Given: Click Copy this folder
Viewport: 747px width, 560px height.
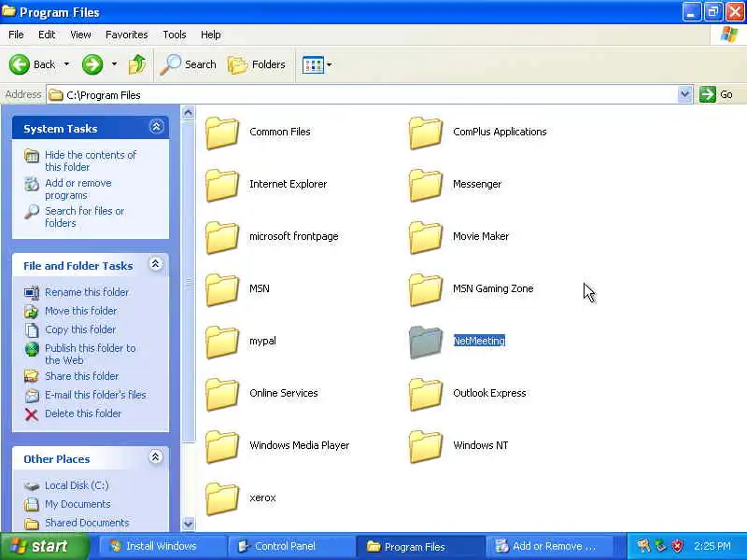Looking at the screenshot, I should (x=80, y=329).
